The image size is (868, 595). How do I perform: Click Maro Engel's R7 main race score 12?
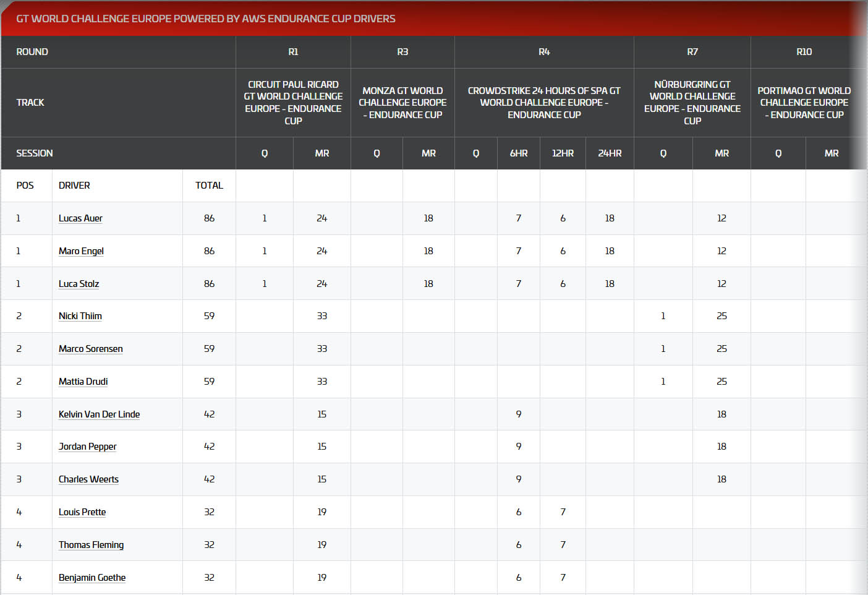(721, 251)
